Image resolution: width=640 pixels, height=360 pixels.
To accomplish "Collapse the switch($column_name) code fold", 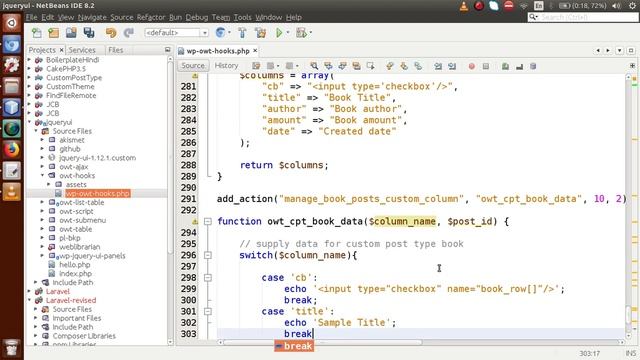I will [x=208, y=255].
